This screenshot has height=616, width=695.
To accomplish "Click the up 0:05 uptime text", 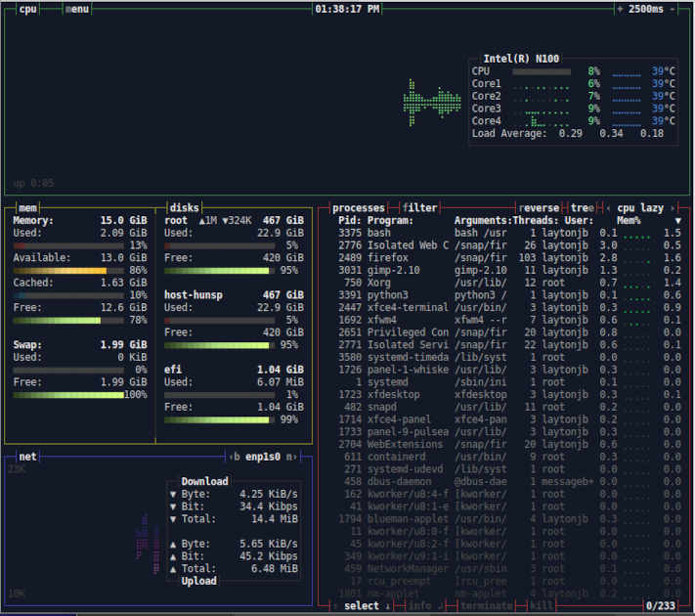I will coord(33,183).
